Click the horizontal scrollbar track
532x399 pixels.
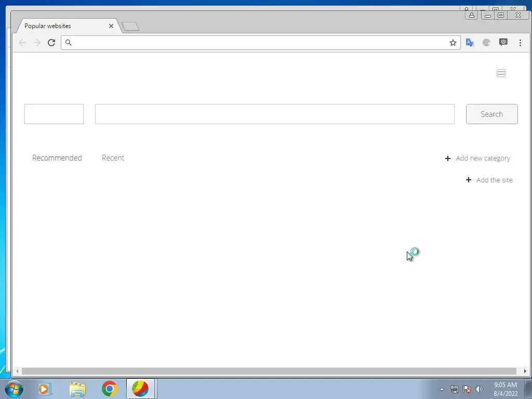[x=269, y=371]
